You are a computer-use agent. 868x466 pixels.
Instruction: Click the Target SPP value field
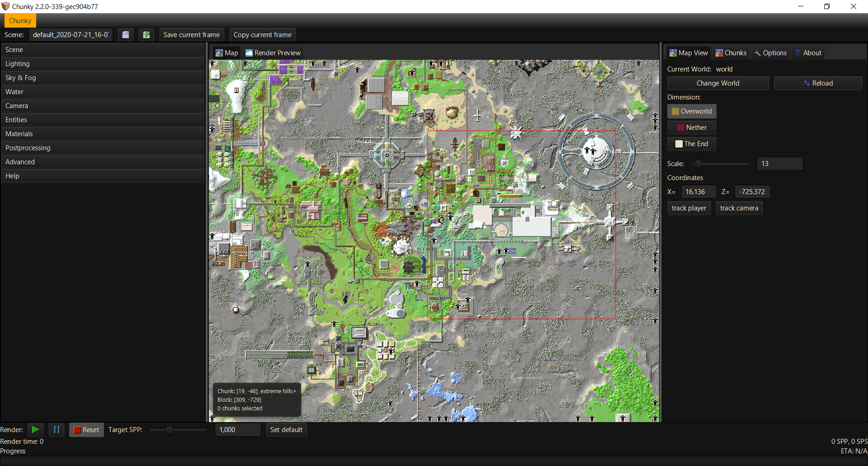pyautogui.click(x=238, y=430)
